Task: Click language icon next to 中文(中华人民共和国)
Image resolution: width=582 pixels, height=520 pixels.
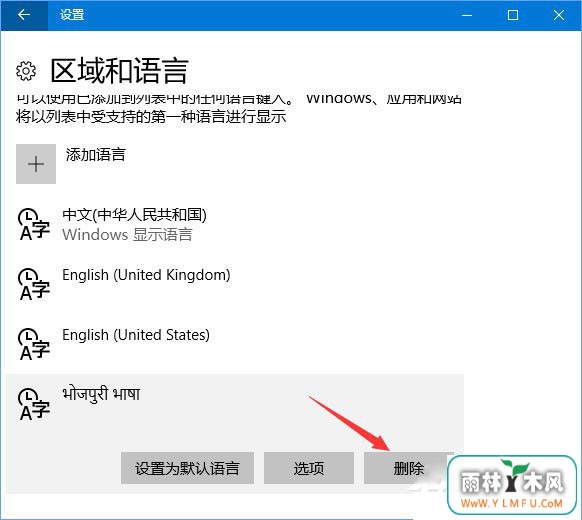Action: (x=34, y=224)
